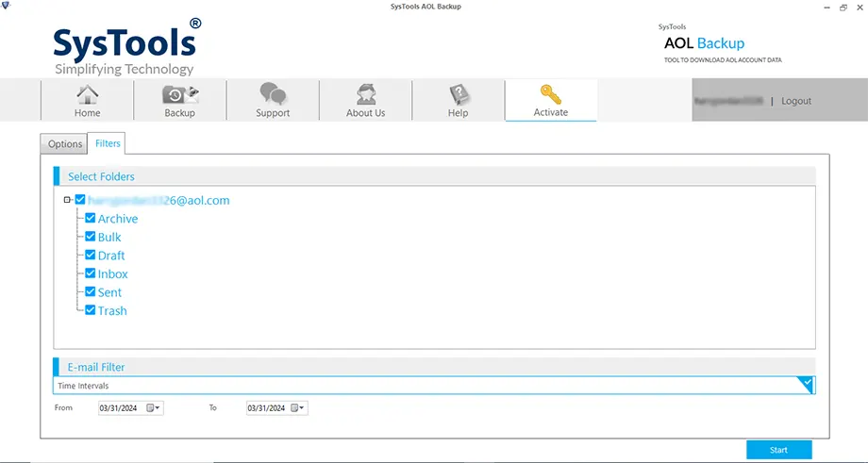Open the To date dropdown arrow
This screenshot has height=463, width=868.
pyautogui.click(x=302, y=408)
